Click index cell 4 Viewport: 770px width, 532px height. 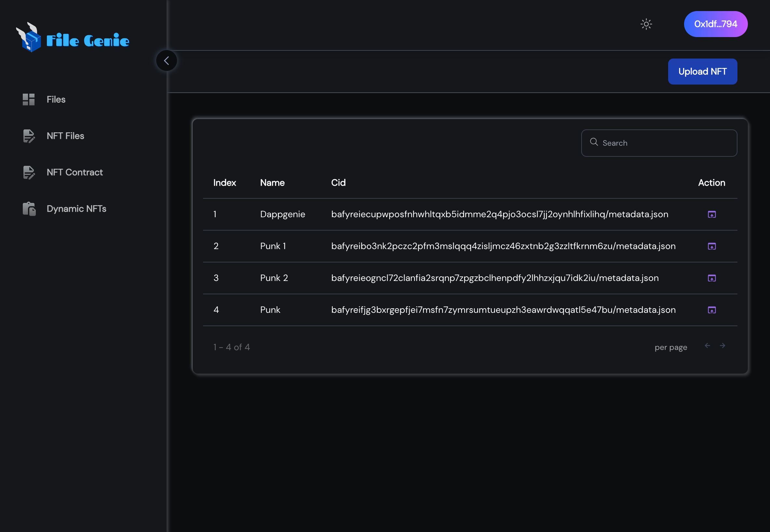[216, 310]
